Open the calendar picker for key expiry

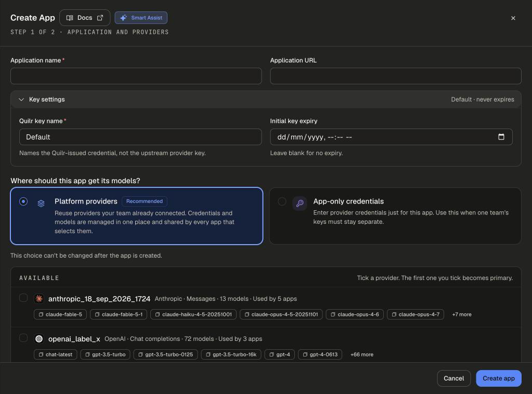coord(501,137)
